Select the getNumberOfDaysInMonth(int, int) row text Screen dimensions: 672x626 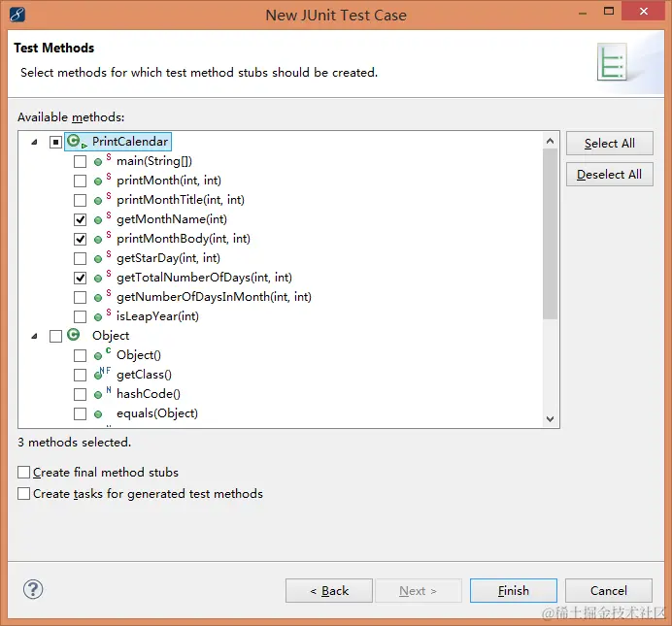click(x=214, y=297)
